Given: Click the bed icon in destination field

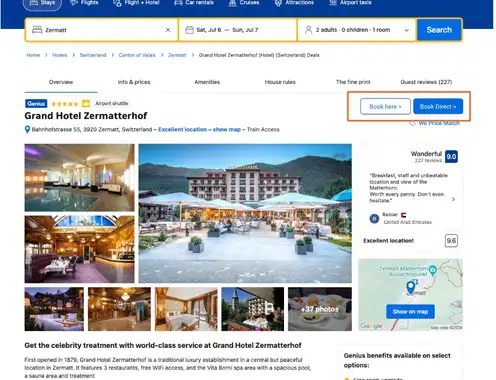Looking at the screenshot, I should tap(37, 30).
